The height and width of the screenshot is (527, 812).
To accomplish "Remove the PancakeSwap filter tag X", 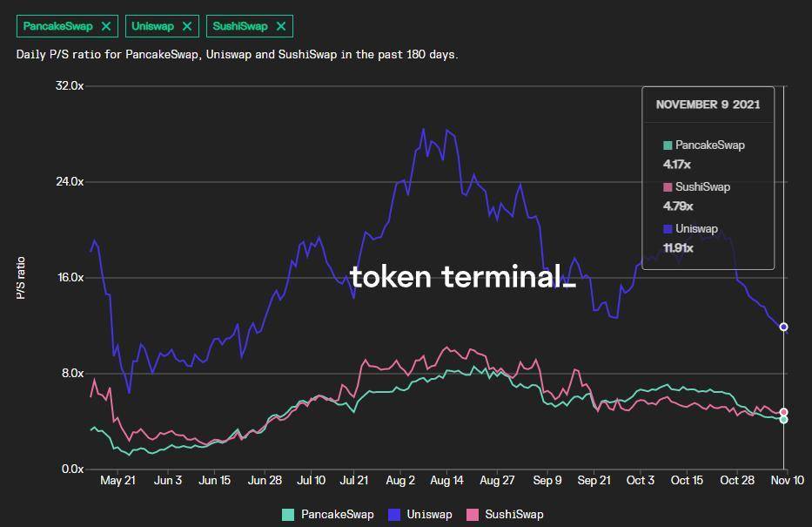I will point(106,26).
